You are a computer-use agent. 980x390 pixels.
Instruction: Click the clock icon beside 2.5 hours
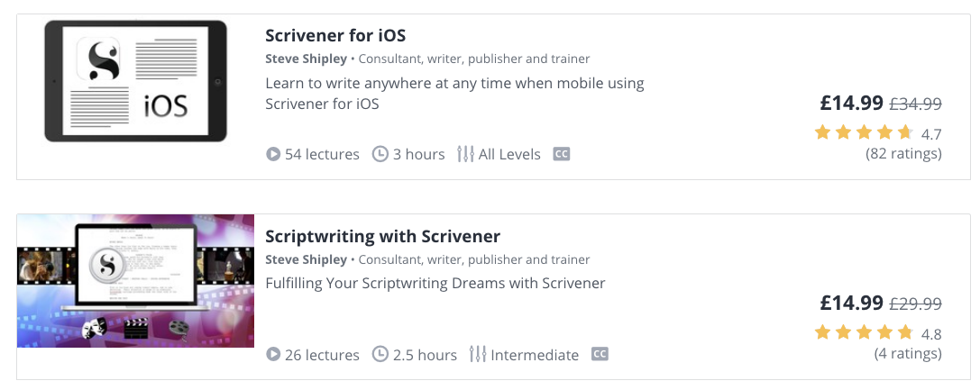coord(380,355)
